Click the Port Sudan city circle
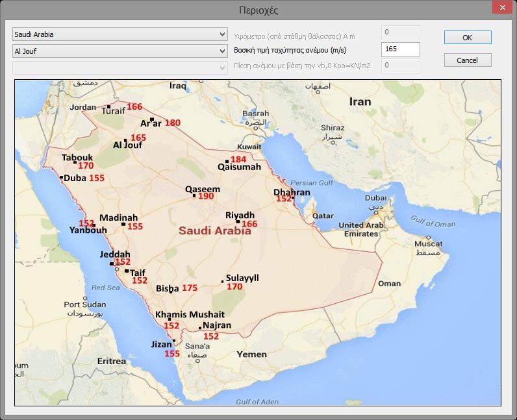This screenshot has height=420, width=517. click(x=85, y=299)
